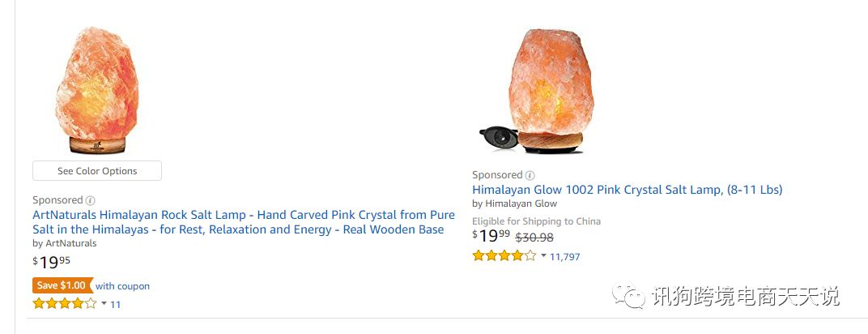Screen dimensions: 868x334
Task: Click the info icon beside Himalayan Glow Sponsored label
Action: pos(530,175)
